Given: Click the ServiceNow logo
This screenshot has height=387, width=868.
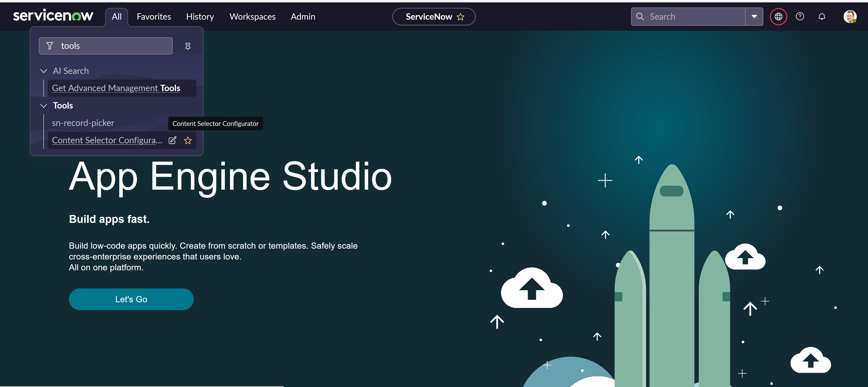Looking at the screenshot, I should (53, 16).
